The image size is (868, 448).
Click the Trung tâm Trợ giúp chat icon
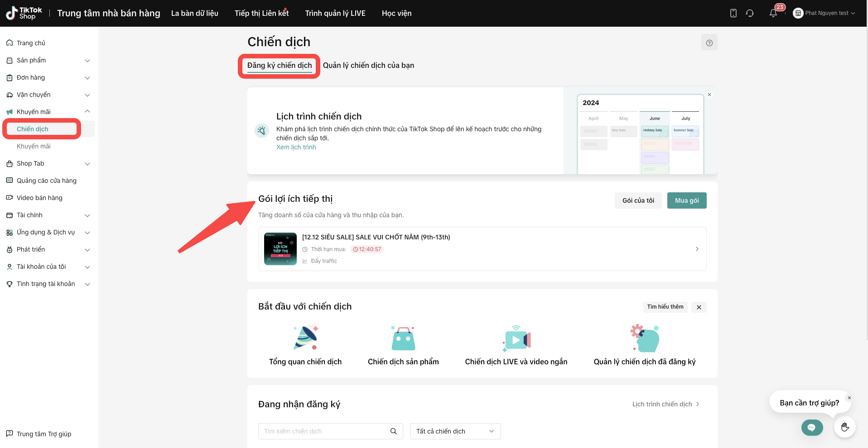[x=10, y=434]
